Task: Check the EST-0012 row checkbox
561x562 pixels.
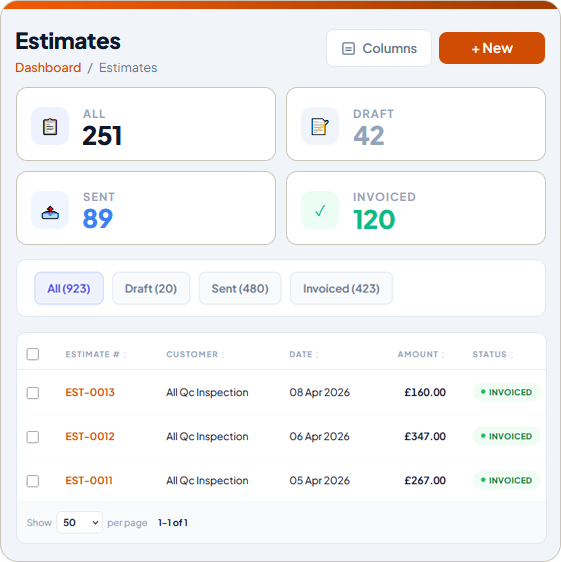Action: 33,437
